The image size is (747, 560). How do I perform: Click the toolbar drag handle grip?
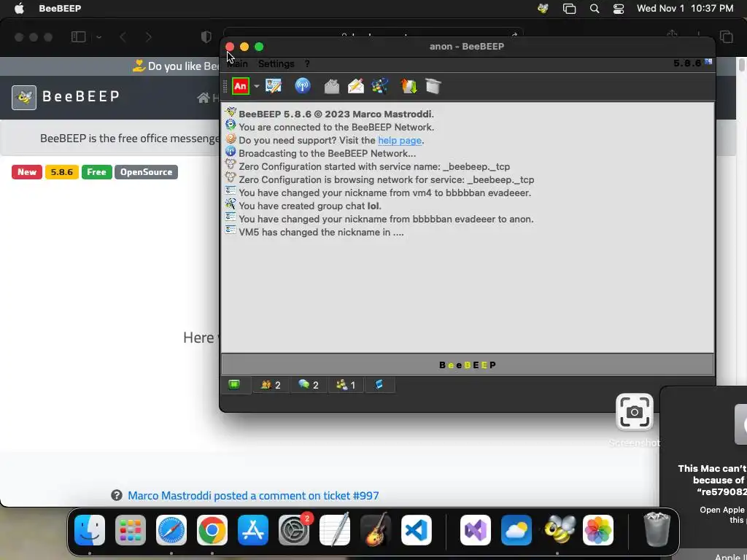(225, 86)
